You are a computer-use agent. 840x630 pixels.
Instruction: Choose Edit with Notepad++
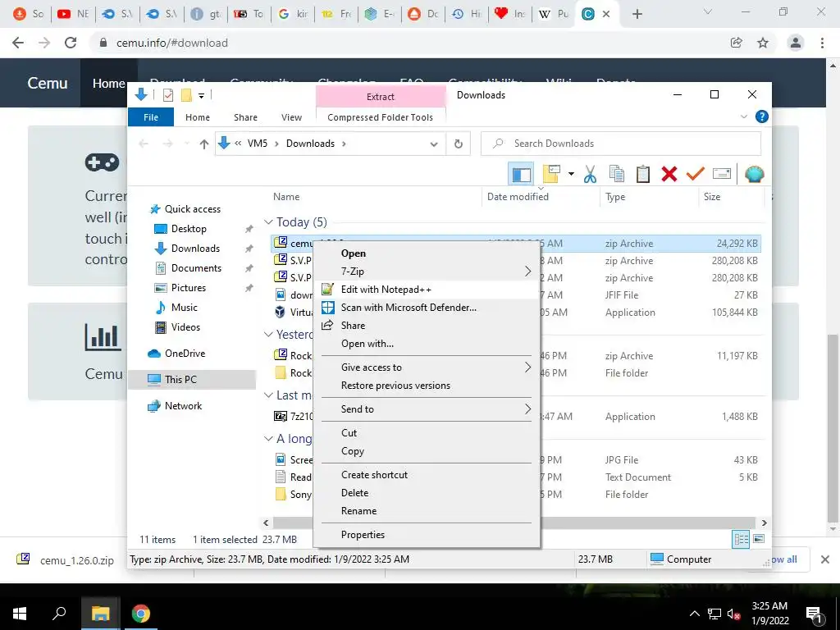(x=427, y=290)
